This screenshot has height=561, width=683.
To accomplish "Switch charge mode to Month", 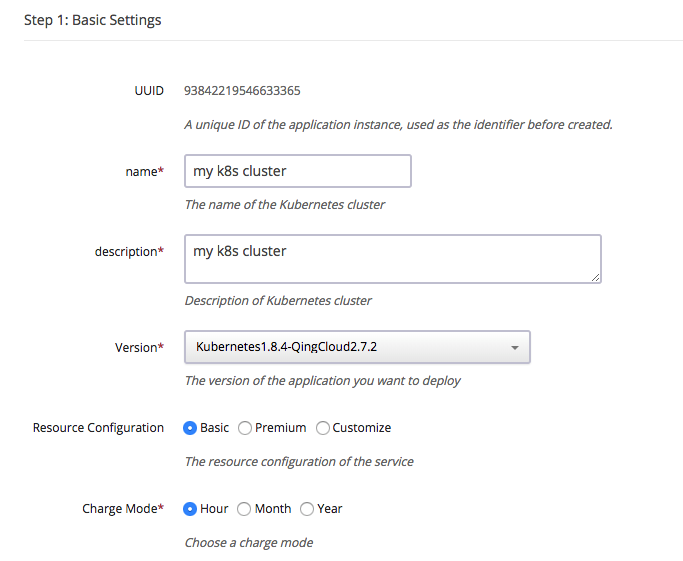I will [245, 509].
